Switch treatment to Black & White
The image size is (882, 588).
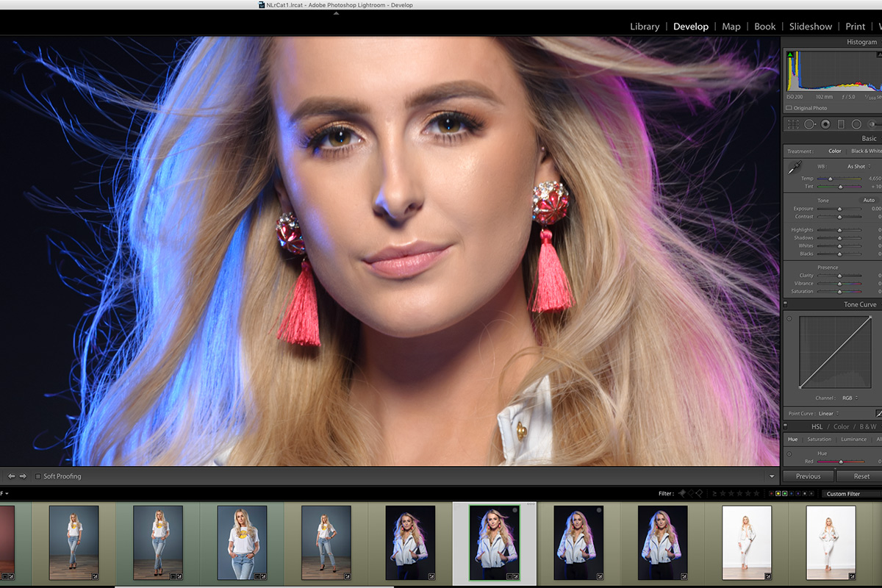pyautogui.click(x=867, y=151)
